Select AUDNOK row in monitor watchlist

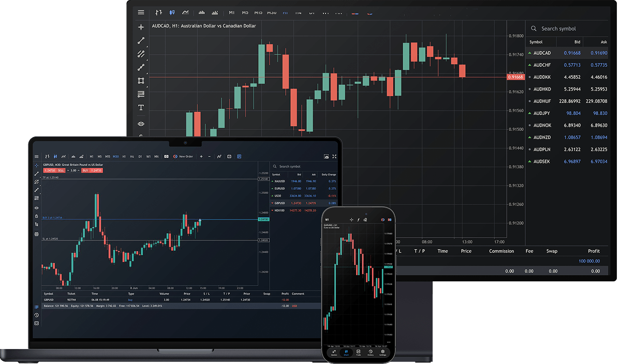568,126
